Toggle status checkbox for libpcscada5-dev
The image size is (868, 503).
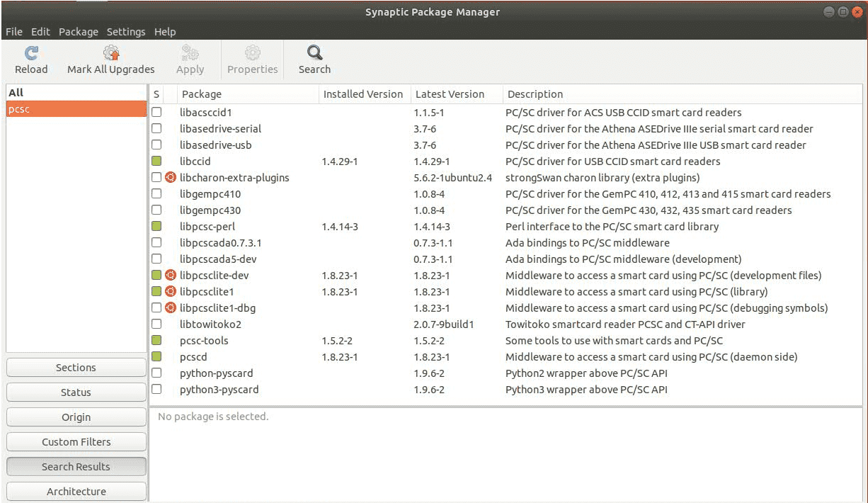pos(156,259)
